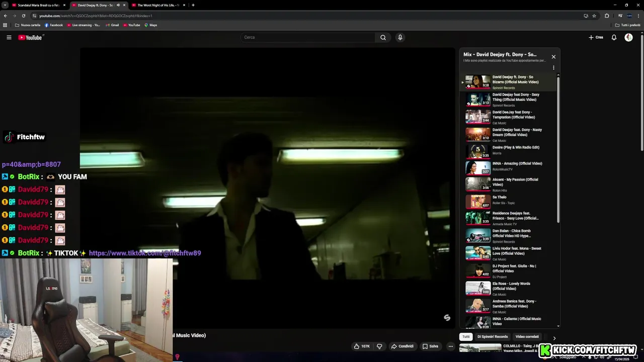Play Se Thelo from playlist
Image resolution: width=644 pixels, height=362 pixels.
point(508,201)
